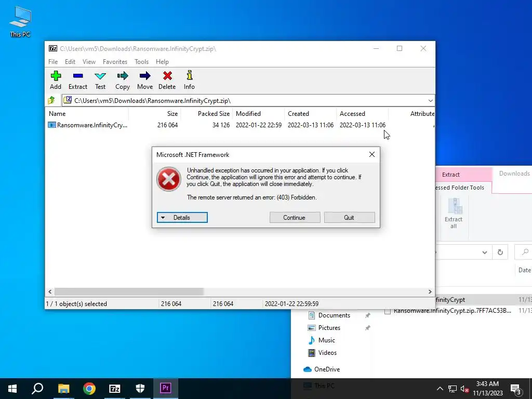Open Windows Security shield on taskbar
Image resolution: width=532 pixels, height=399 pixels.
coord(140,389)
